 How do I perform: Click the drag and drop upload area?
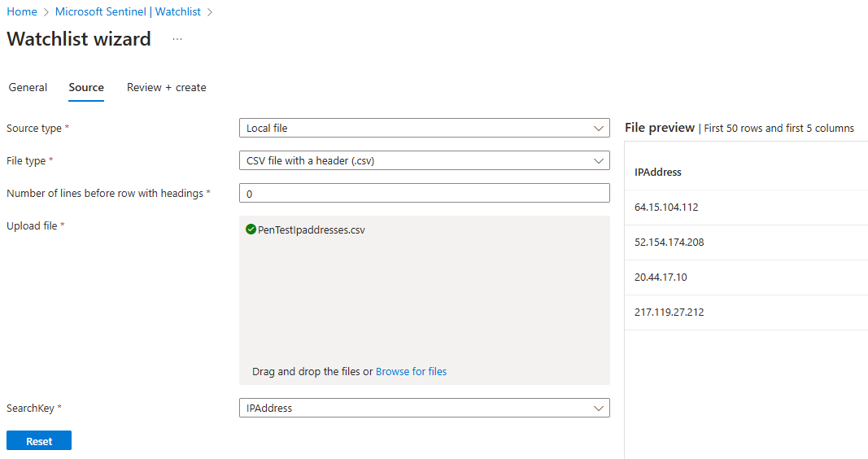click(x=424, y=301)
